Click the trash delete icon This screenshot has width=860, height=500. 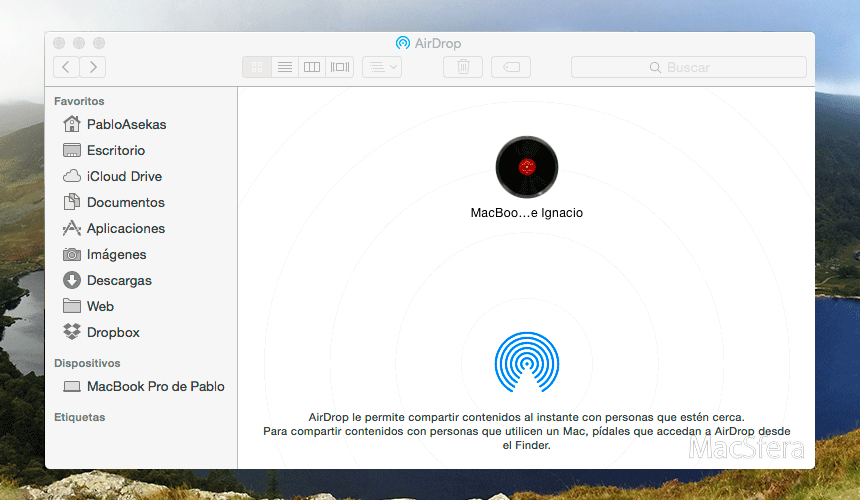point(463,67)
